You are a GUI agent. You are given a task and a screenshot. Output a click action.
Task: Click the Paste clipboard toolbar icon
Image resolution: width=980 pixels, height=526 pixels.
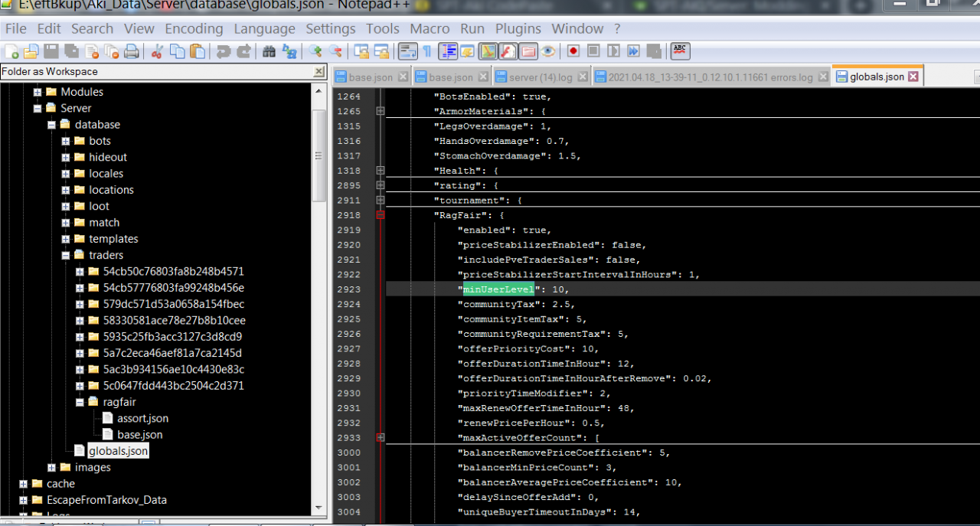click(x=198, y=52)
